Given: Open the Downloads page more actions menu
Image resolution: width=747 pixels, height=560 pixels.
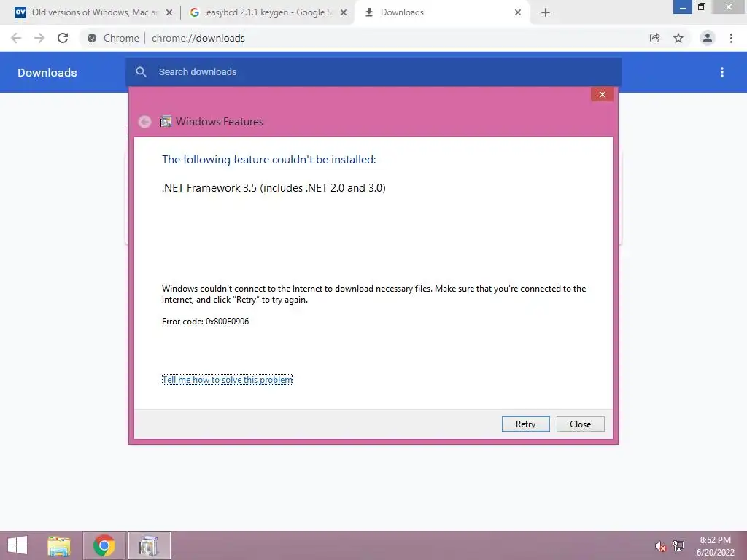Looking at the screenshot, I should [x=722, y=72].
